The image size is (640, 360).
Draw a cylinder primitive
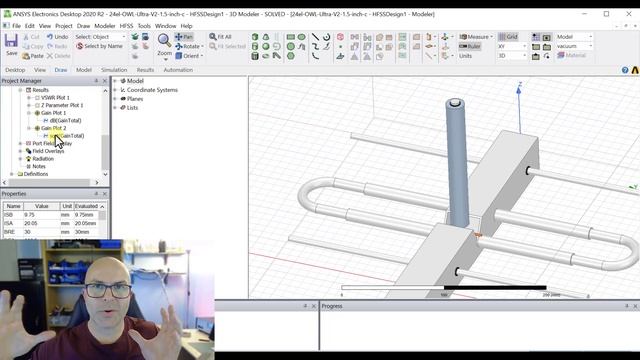[x=255, y=46]
